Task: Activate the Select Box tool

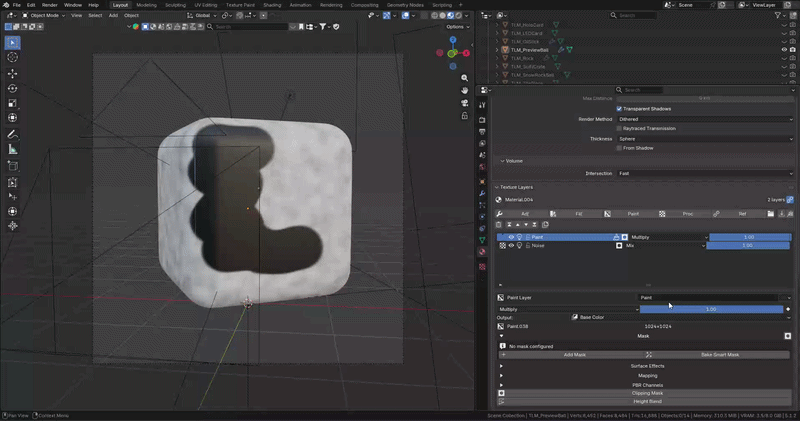Action: (12, 42)
